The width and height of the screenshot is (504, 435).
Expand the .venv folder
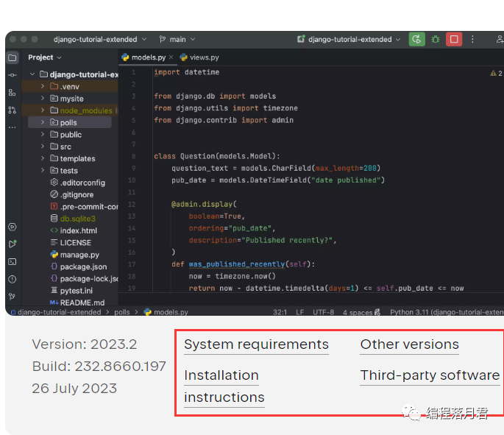(x=43, y=86)
